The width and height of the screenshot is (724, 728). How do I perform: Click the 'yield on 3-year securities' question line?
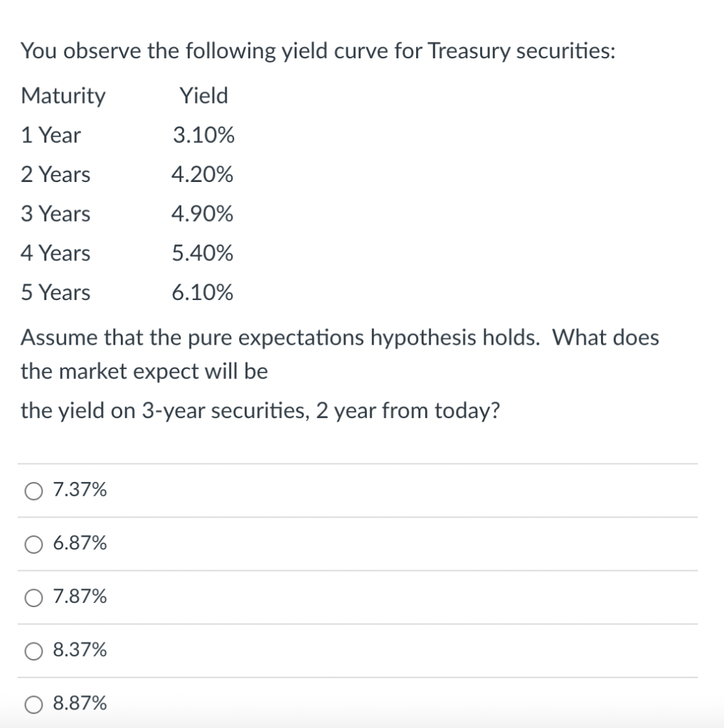click(260, 412)
